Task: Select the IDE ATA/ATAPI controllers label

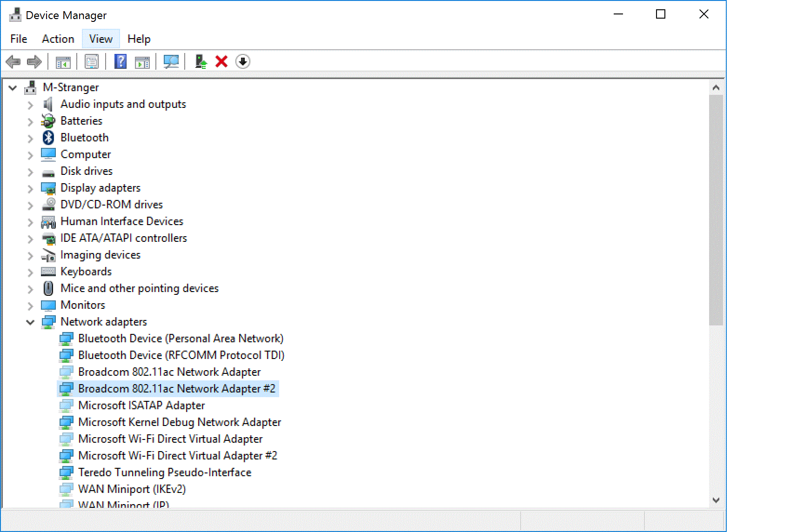Action: (x=124, y=238)
